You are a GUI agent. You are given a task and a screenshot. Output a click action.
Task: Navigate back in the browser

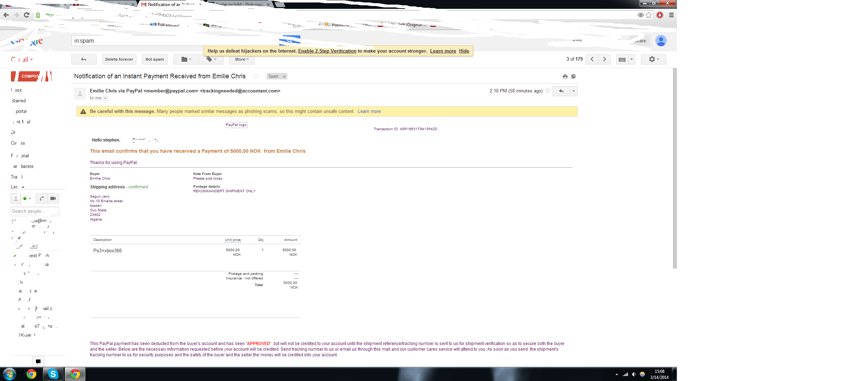(6, 15)
